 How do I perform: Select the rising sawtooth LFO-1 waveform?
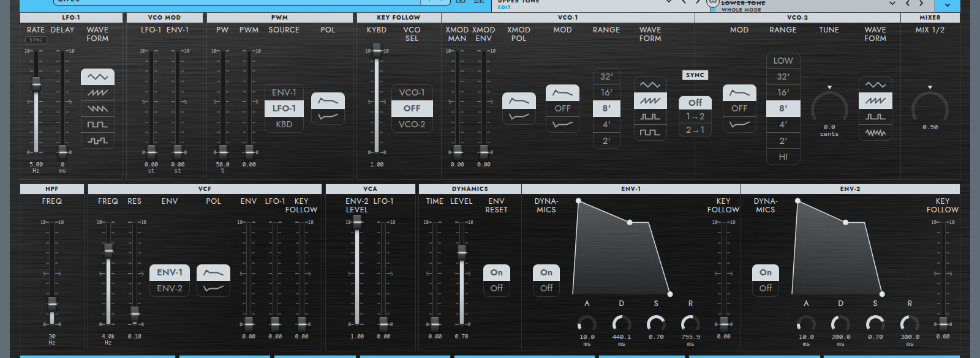pos(97,92)
